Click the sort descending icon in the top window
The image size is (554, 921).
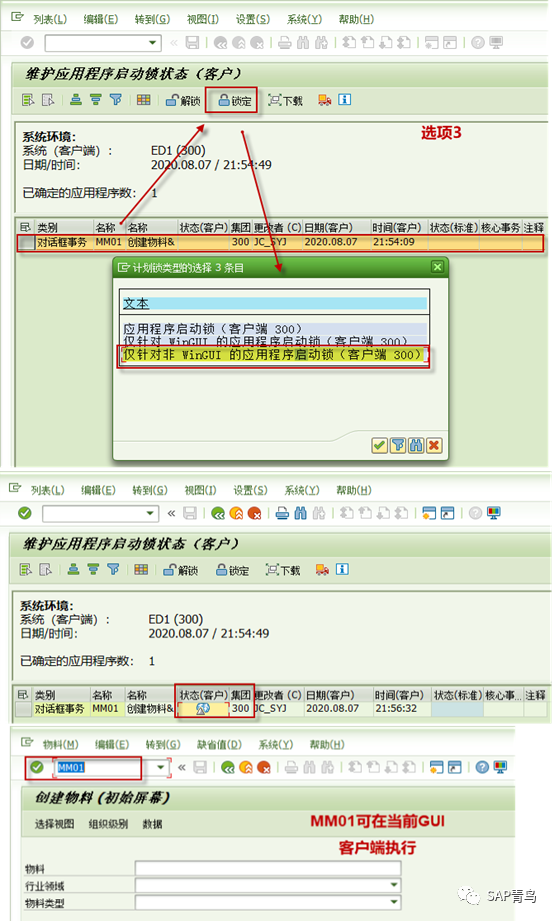(x=96, y=100)
